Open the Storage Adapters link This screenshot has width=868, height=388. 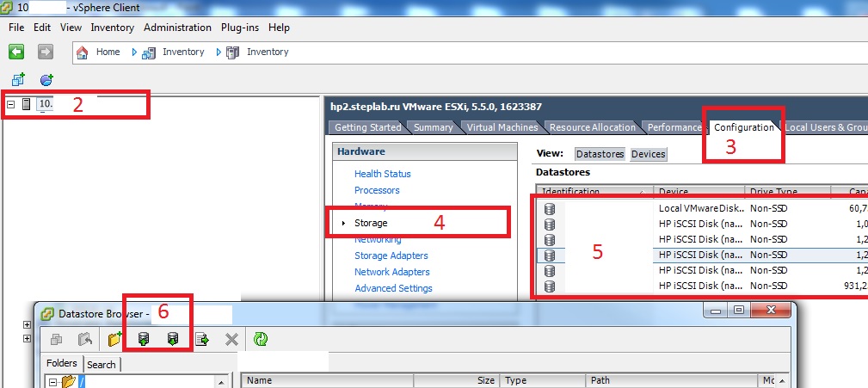(391, 256)
